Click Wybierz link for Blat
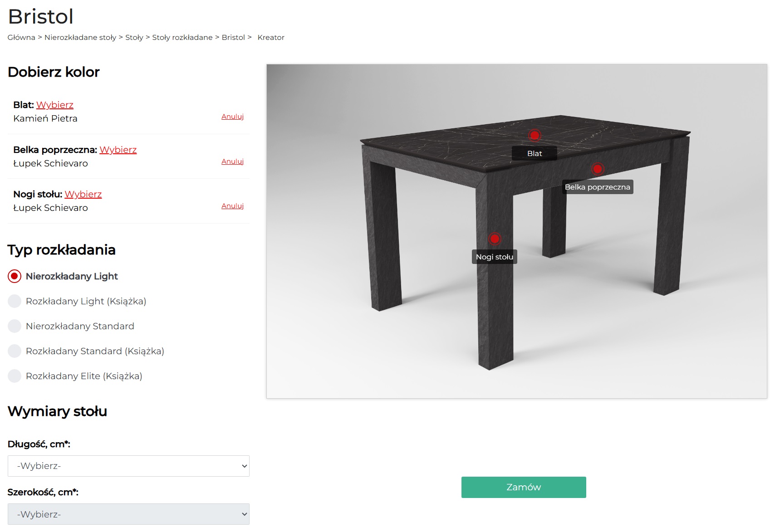The width and height of the screenshot is (775, 532). [x=55, y=105]
